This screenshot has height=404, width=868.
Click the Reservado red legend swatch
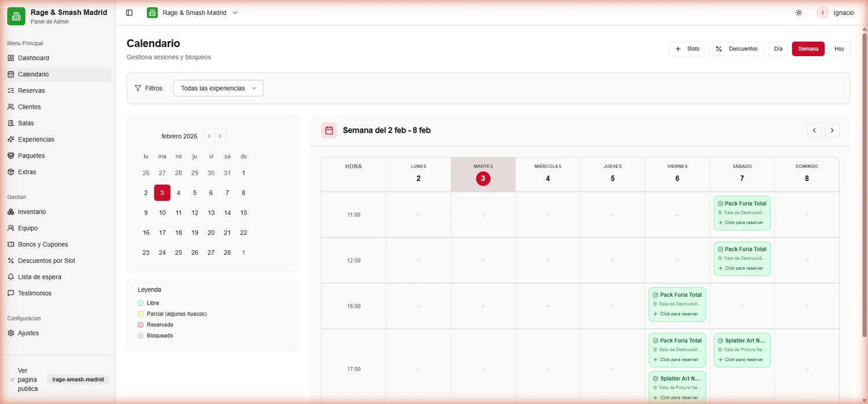(141, 325)
